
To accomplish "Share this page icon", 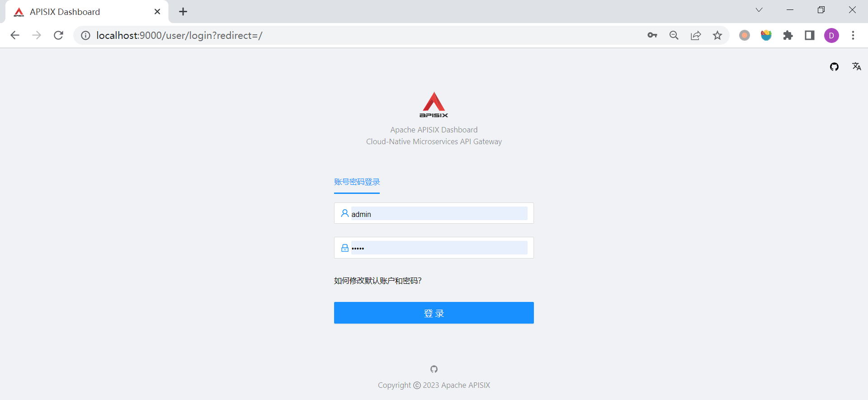I will [x=696, y=35].
